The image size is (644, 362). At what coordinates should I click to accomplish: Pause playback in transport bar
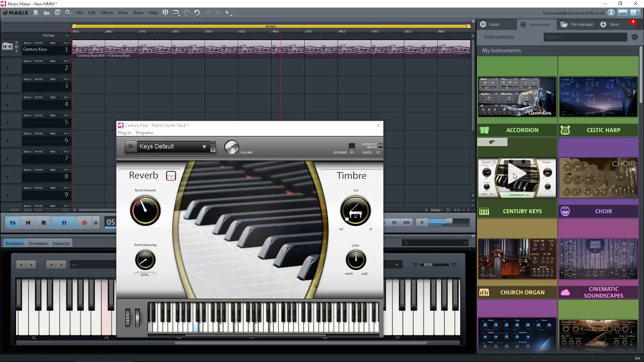point(64,223)
